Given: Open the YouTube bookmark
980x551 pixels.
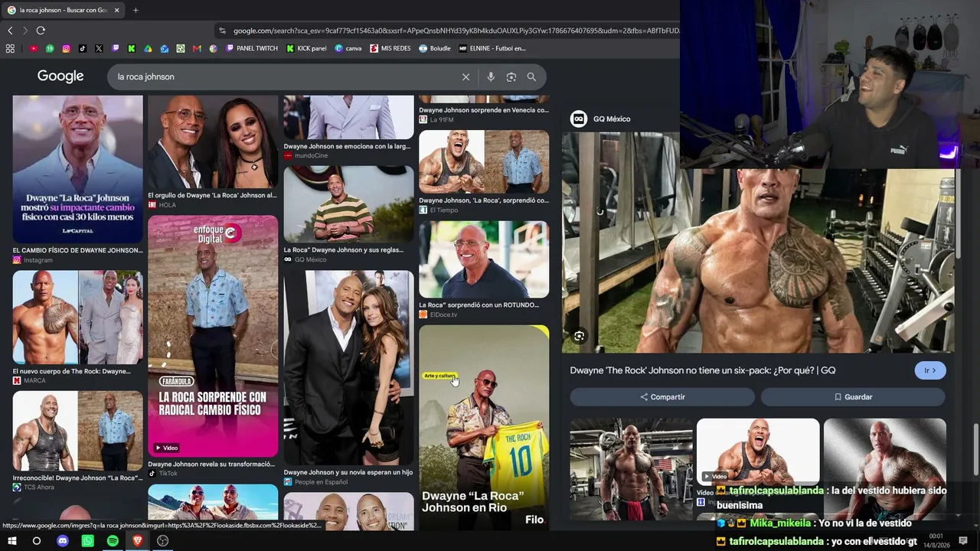Looking at the screenshot, I should (34, 48).
